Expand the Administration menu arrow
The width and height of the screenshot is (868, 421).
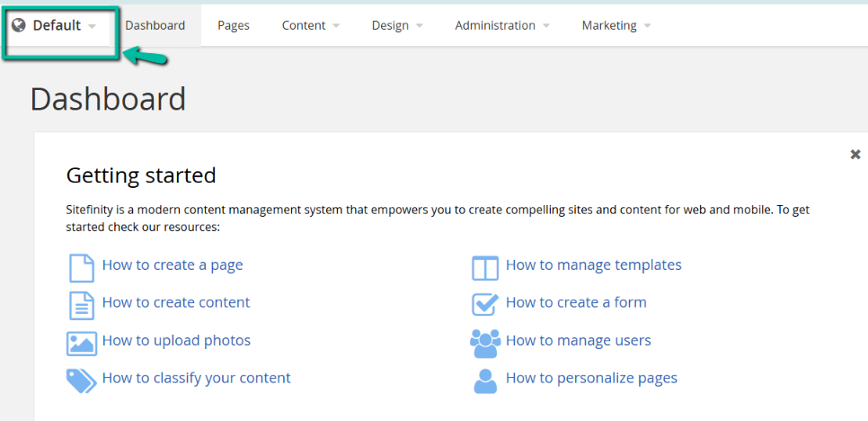coord(545,26)
